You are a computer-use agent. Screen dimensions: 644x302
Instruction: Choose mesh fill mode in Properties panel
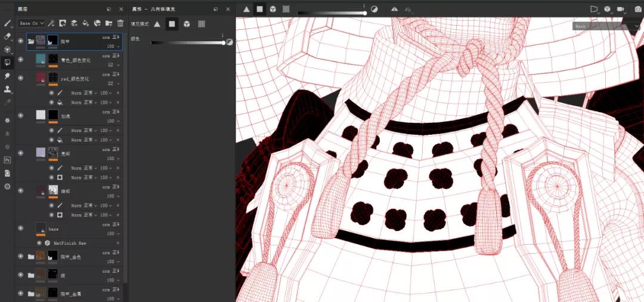(x=187, y=24)
